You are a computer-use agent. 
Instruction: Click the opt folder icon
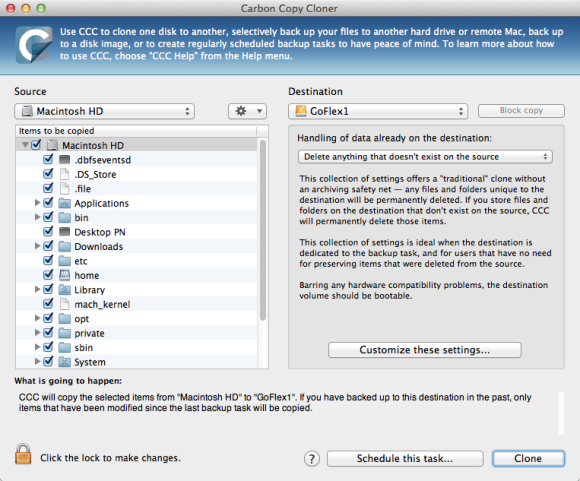[x=64, y=318]
